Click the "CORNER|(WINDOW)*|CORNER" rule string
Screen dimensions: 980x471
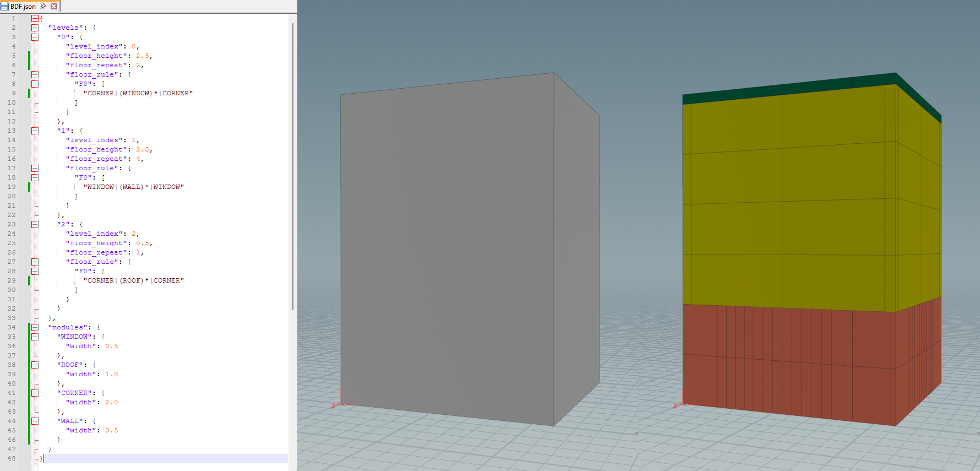click(x=138, y=93)
